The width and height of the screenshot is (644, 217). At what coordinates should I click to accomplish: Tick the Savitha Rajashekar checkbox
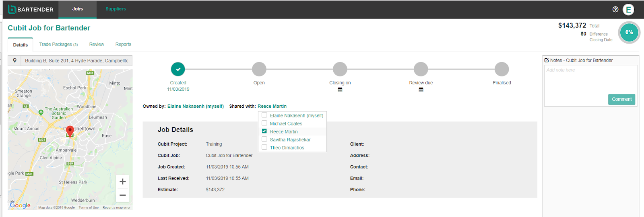[x=264, y=139]
